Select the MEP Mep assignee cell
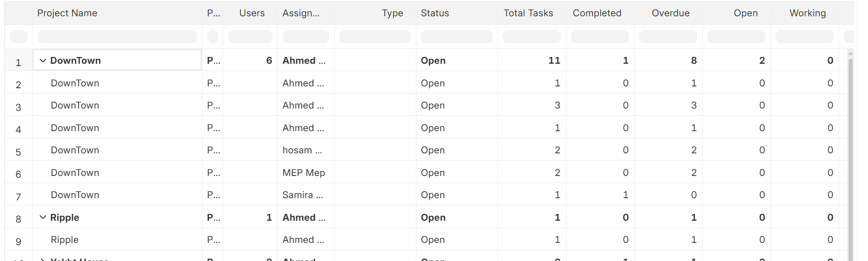This screenshot has height=261, width=868. (x=304, y=173)
